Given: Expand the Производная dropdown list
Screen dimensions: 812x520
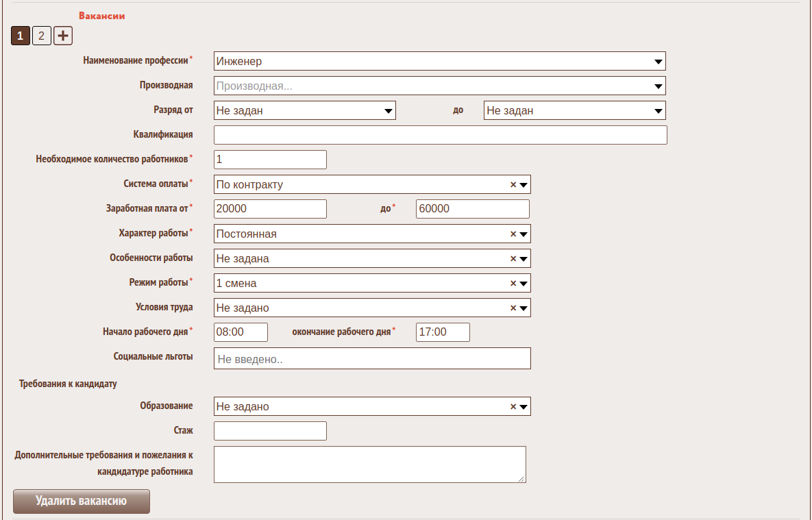Looking at the screenshot, I should click(x=659, y=86).
